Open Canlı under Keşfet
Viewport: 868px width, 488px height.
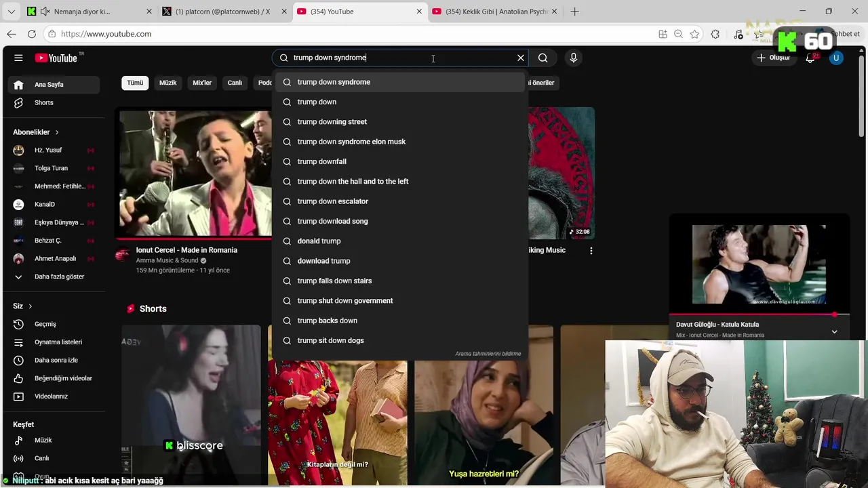[54, 458]
